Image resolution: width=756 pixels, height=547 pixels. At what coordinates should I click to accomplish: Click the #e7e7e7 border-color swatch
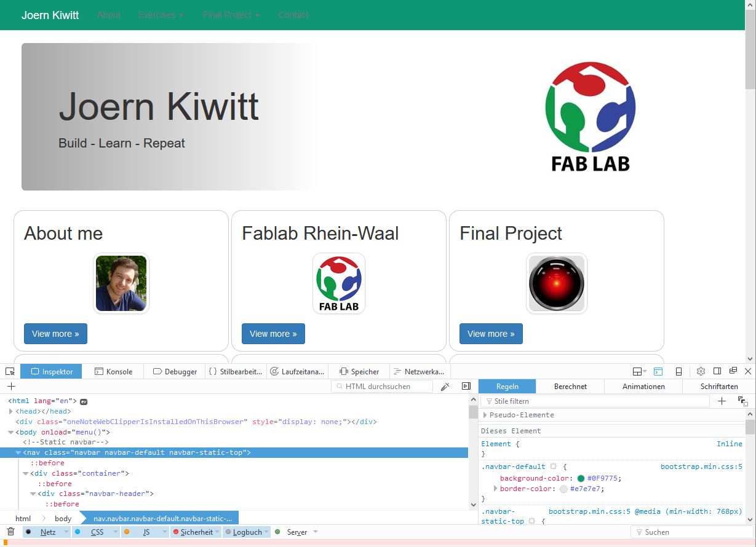(x=563, y=489)
